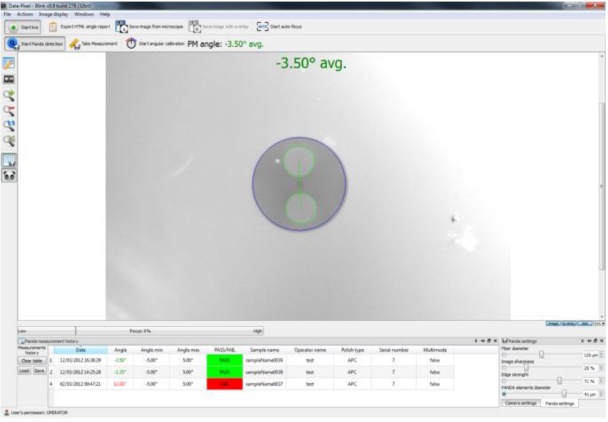Adjust the Fiber diameter slider
608x422 pixels.
click(x=541, y=355)
